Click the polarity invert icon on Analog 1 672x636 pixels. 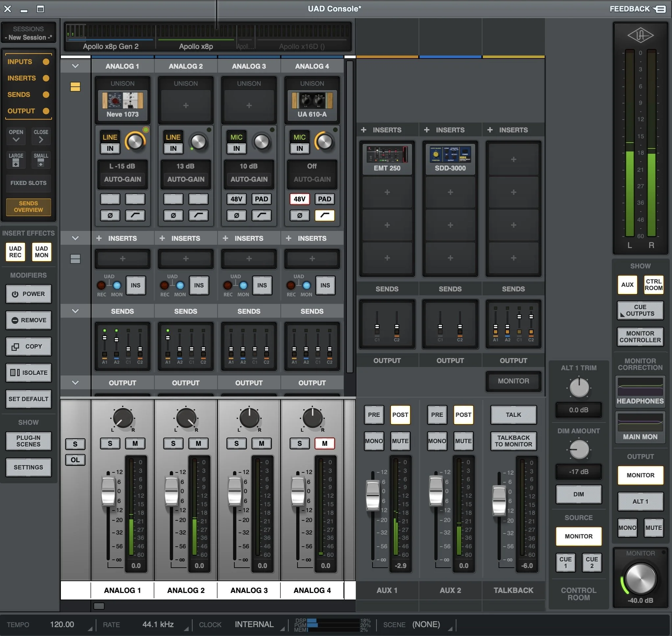pos(110,215)
